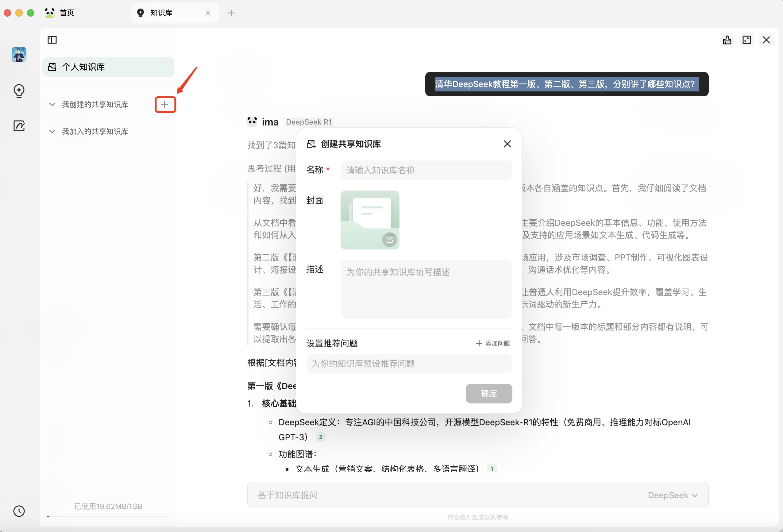Screen dimensions: 783x532
Task: Open the DeepSeek model dropdown
Action: [x=673, y=495]
